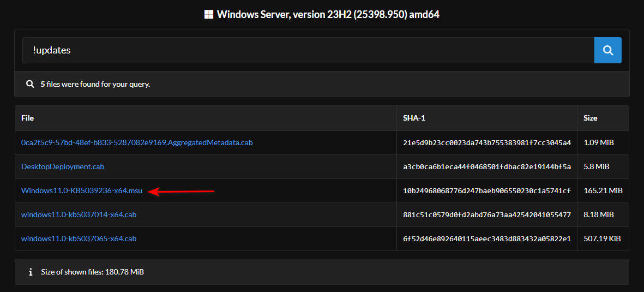Click the Windows Server 23H2 page title
The image size is (644, 292).
[x=328, y=14]
